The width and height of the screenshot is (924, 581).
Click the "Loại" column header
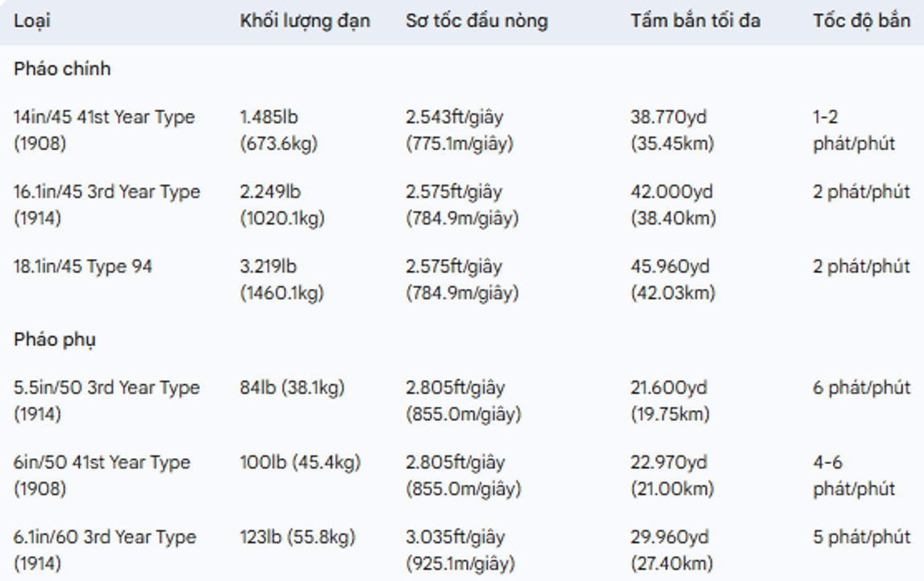(31, 21)
